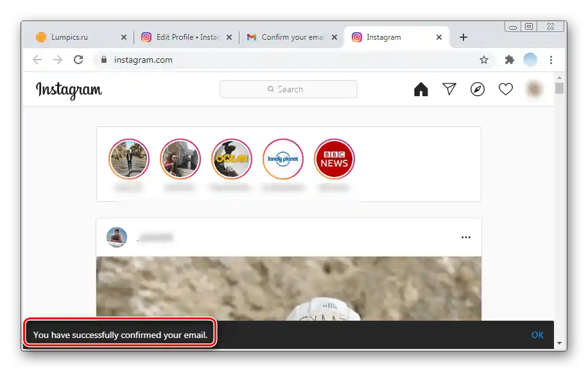Select the active Instagram tab

coord(396,37)
